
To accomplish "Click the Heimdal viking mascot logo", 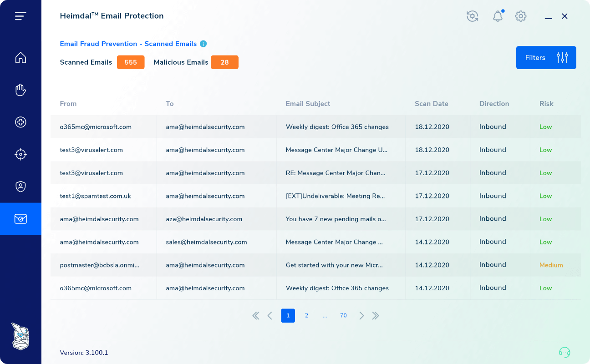I will 20,337.
